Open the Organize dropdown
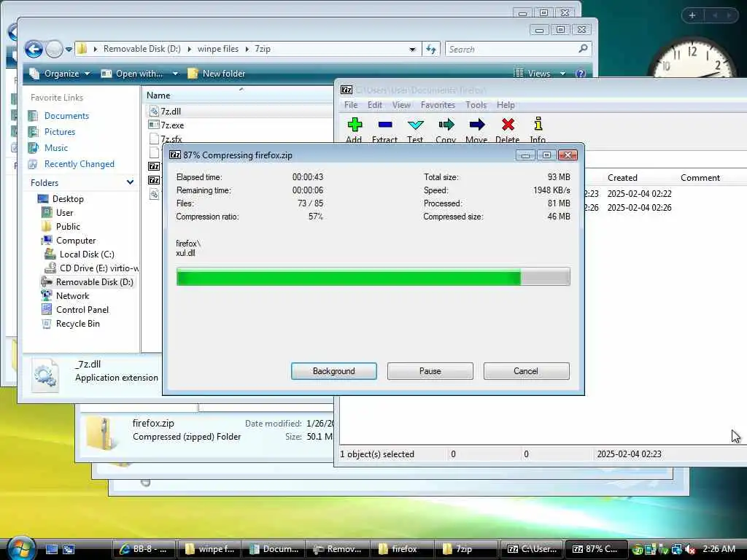747x560 pixels. pos(60,74)
